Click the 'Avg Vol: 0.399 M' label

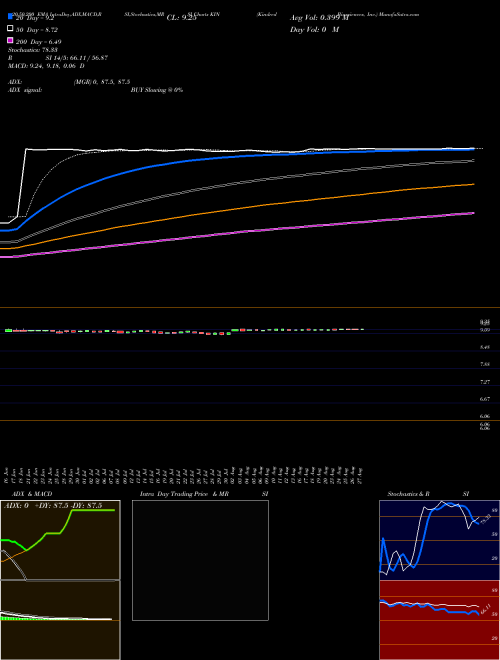coord(319,18)
